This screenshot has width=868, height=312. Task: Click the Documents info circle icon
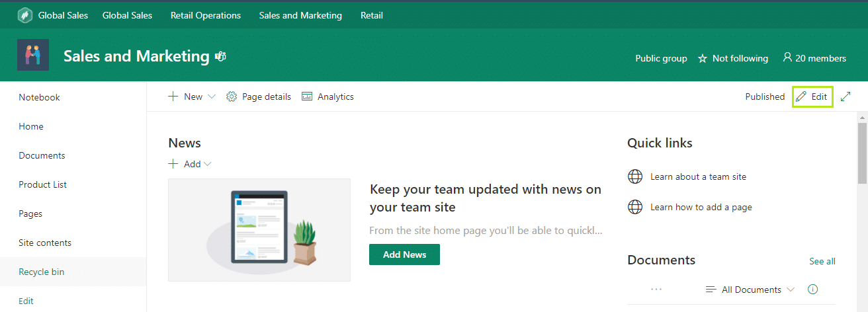pos(813,290)
